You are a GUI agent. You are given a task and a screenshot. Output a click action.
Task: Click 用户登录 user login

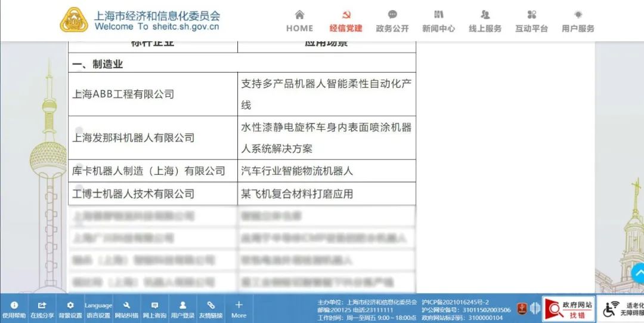click(182, 309)
